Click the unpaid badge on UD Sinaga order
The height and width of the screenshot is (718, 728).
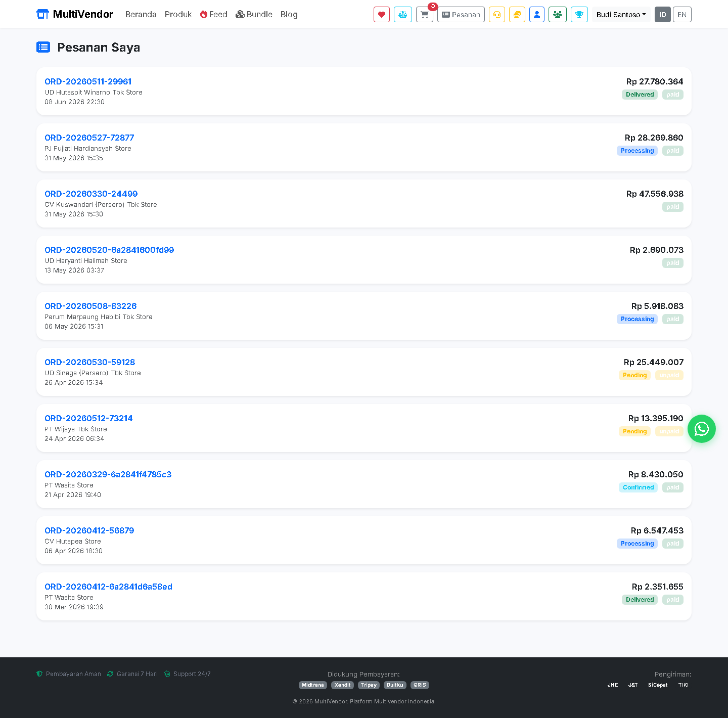pyautogui.click(x=669, y=375)
